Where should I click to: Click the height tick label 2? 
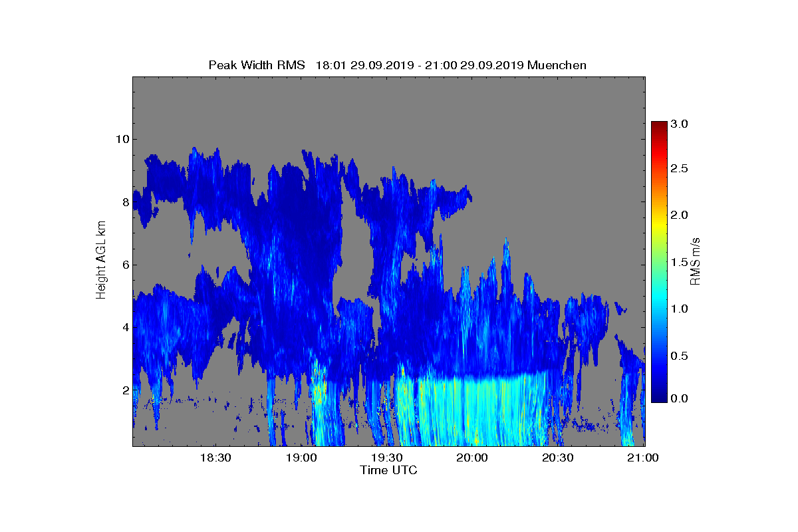pyautogui.click(x=125, y=390)
